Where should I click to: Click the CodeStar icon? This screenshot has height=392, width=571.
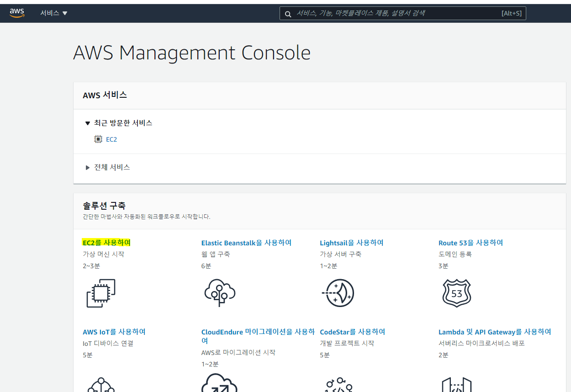coord(338,385)
